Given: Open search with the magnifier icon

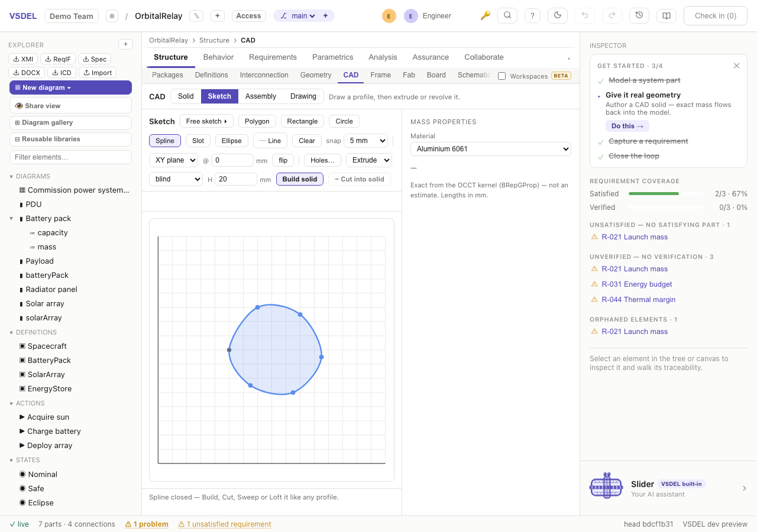Looking at the screenshot, I should [507, 15].
